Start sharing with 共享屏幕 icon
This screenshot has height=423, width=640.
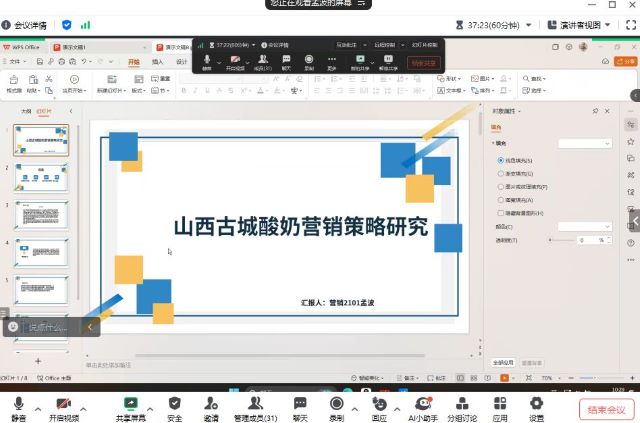click(x=130, y=403)
